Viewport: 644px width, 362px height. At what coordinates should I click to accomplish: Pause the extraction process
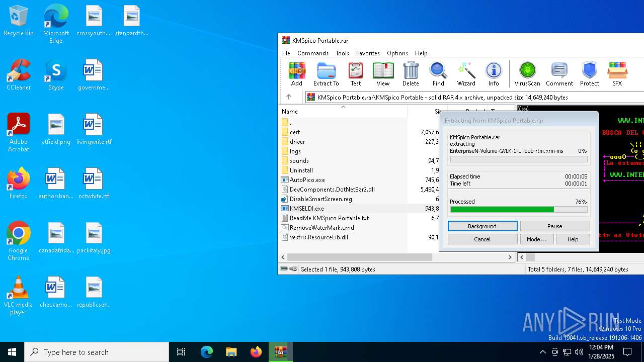click(555, 226)
